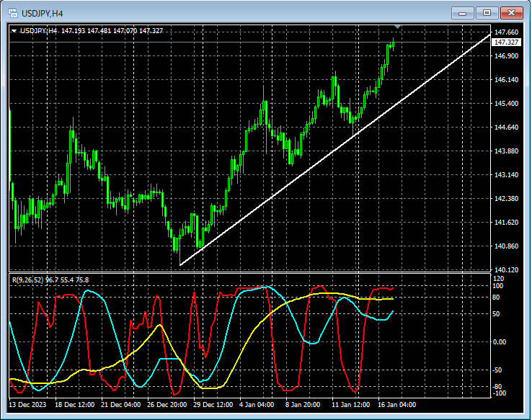The height and width of the screenshot is (420, 532).
Task: Click the indicator scale value 0.00
Action: tap(500, 342)
